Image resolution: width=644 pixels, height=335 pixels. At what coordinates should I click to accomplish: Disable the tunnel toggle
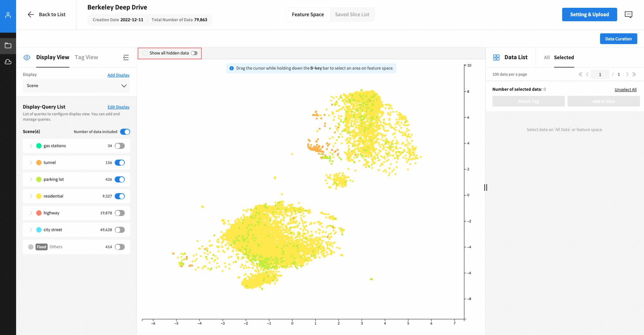pos(120,163)
